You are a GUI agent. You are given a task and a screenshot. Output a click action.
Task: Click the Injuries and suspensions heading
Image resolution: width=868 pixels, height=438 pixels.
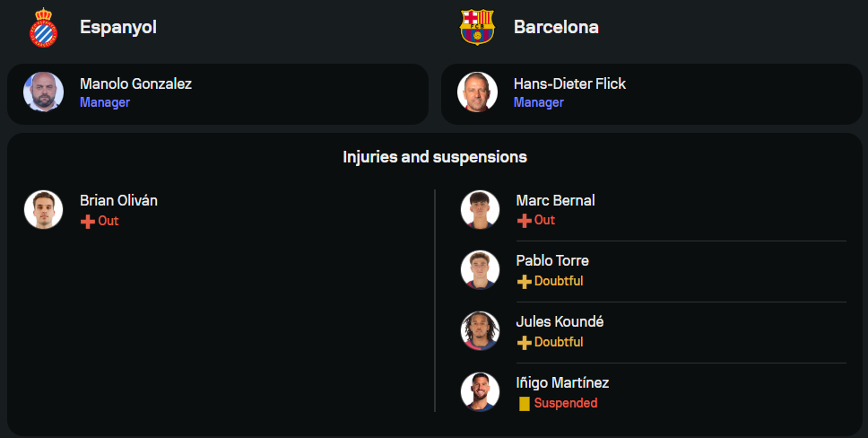[x=435, y=157]
